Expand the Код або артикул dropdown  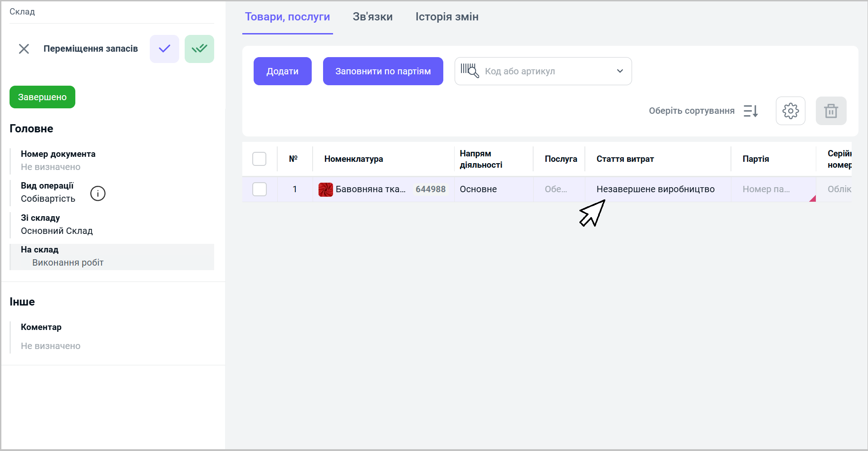pos(620,71)
